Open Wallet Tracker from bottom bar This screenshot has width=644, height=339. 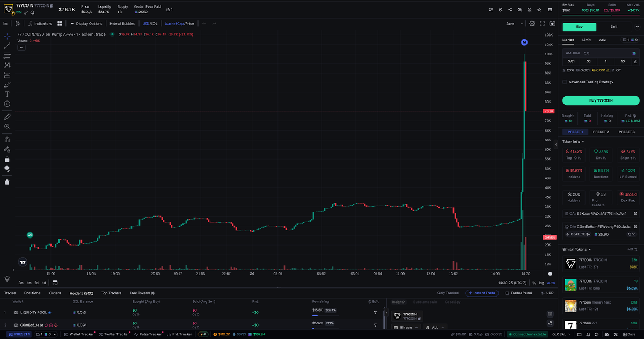click(x=78, y=334)
